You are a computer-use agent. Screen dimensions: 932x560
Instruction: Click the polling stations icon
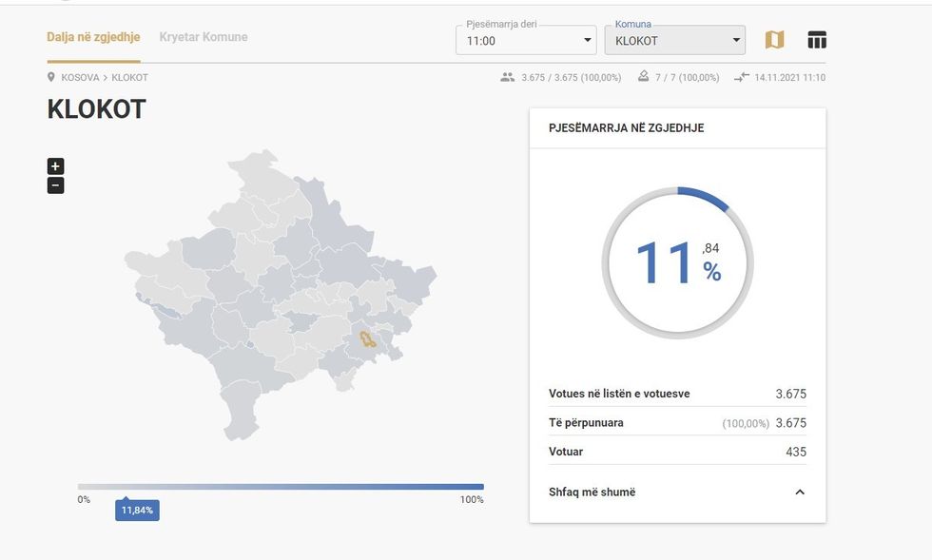(644, 77)
